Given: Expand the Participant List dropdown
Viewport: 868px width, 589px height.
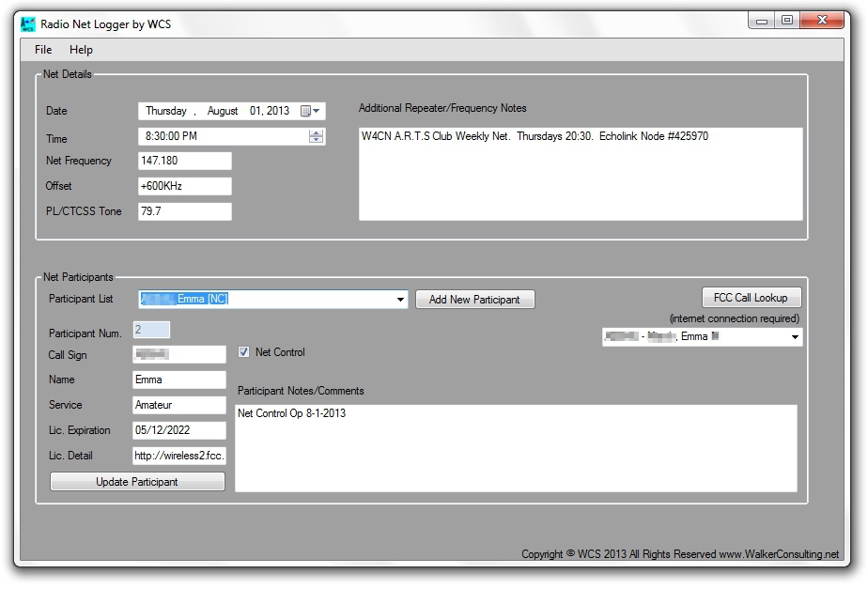Looking at the screenshot, I should 400,300.
